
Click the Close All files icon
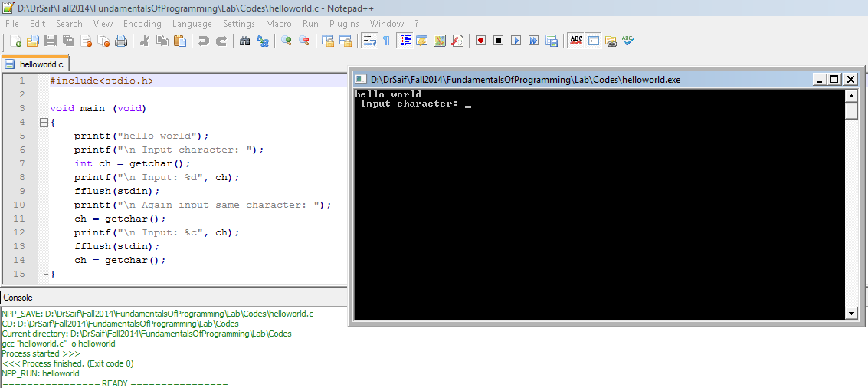click(103, 41)
